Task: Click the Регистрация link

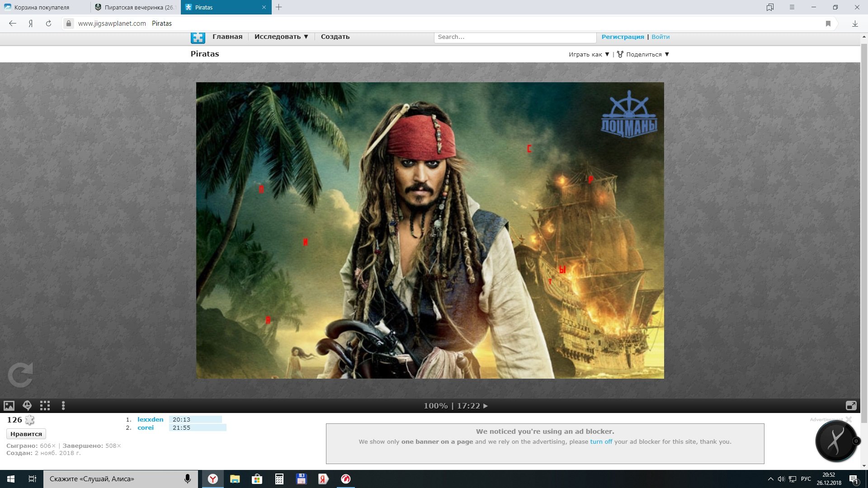Action: pos(623,37)
